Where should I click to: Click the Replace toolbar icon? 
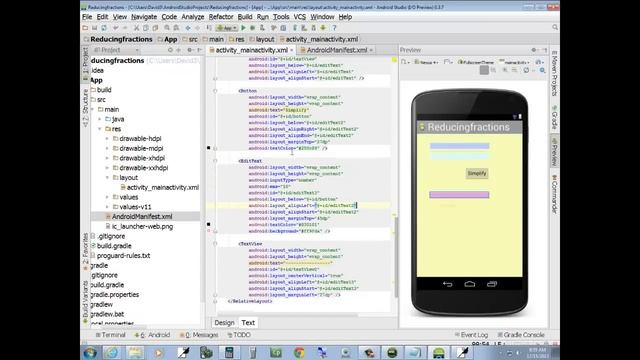176,28
